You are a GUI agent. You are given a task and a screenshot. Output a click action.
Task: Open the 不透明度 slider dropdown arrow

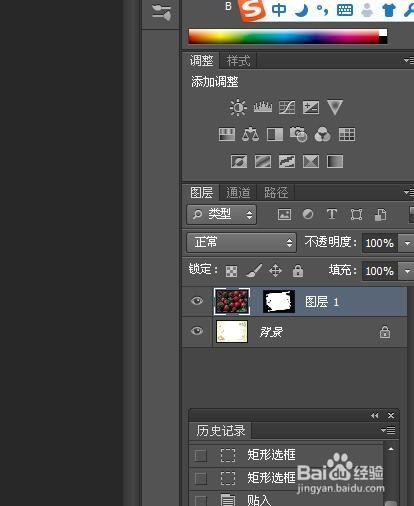(x=407, y=243)
